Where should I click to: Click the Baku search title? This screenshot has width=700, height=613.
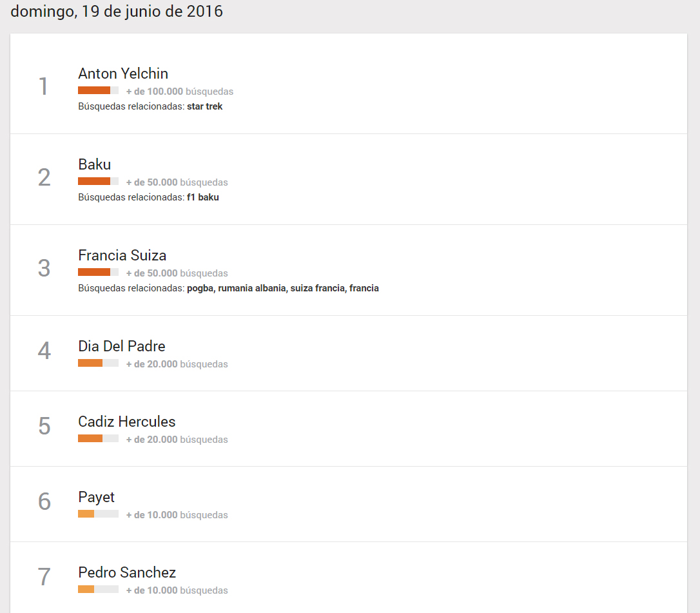pyautogui.click(x=94, y=164)
